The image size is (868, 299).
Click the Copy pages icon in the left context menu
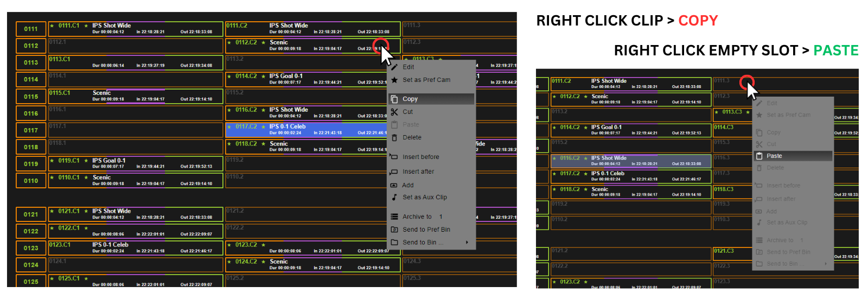[x=394, y=99]
